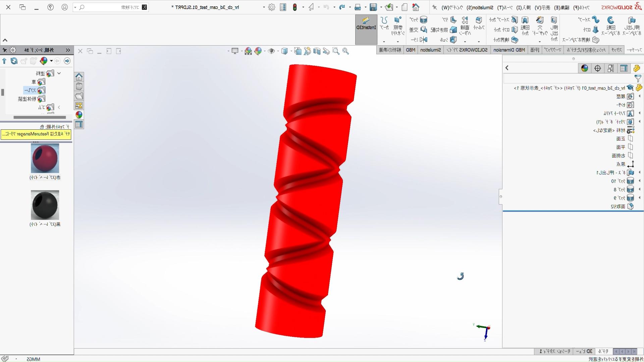Viewport: 644px width, 362px height.
Task: Select the Swept Cut tool
Action: pyautogui.click(x=504, y=20)
